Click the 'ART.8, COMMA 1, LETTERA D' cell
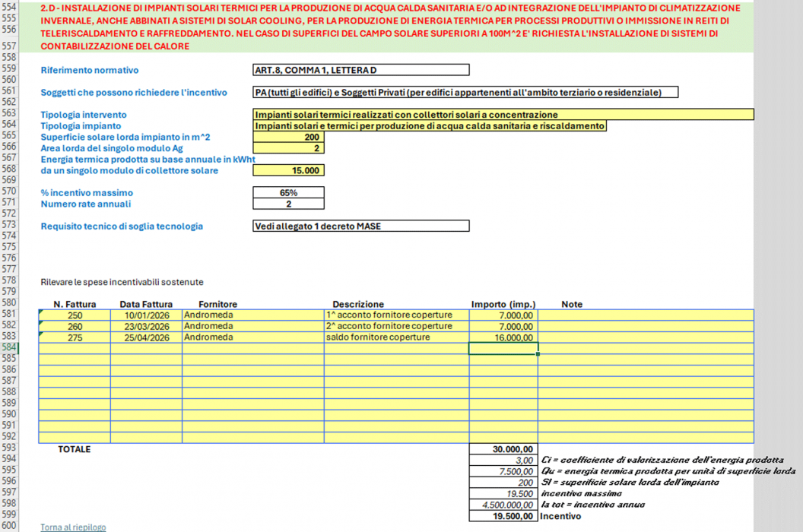803x532 pixels. (x=361, y=71)
